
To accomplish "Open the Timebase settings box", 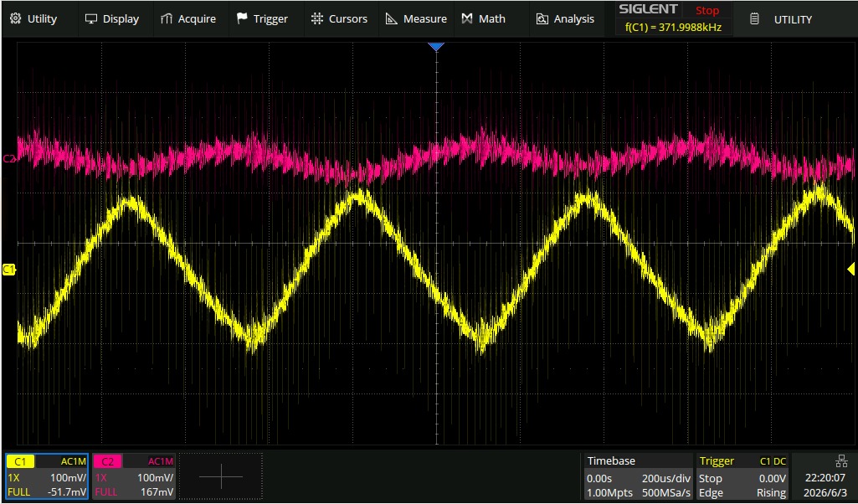I will pos(638,476).
